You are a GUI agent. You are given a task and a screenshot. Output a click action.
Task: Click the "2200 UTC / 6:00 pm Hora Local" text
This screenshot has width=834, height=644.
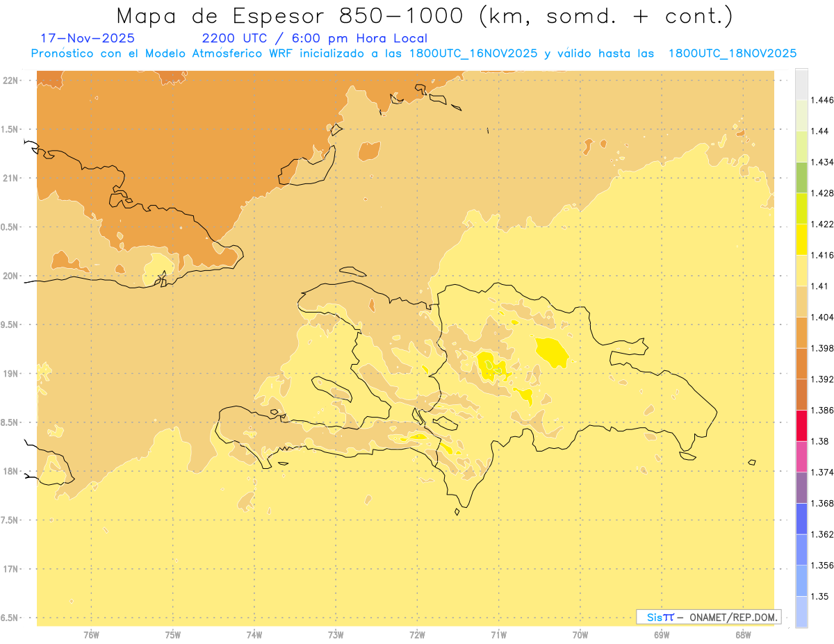[315, 39]
